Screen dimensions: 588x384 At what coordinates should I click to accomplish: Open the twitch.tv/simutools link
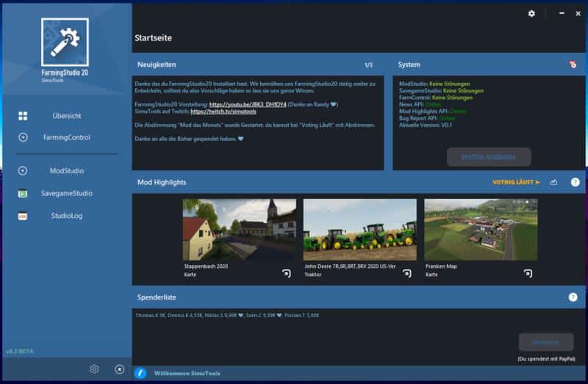[224, 112]
